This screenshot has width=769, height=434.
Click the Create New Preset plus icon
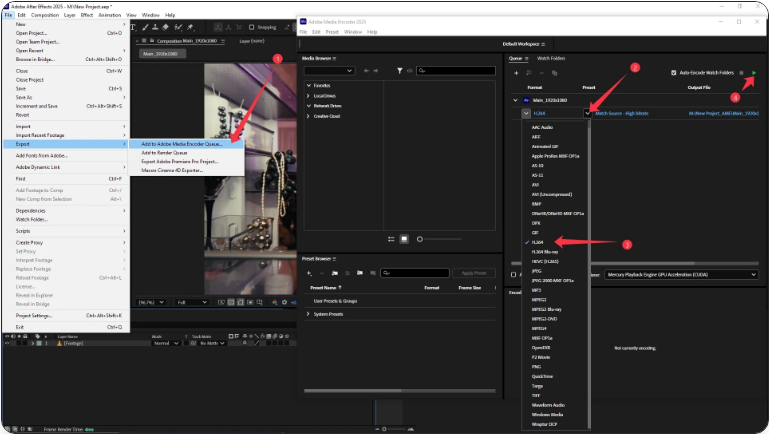point(309,273)
